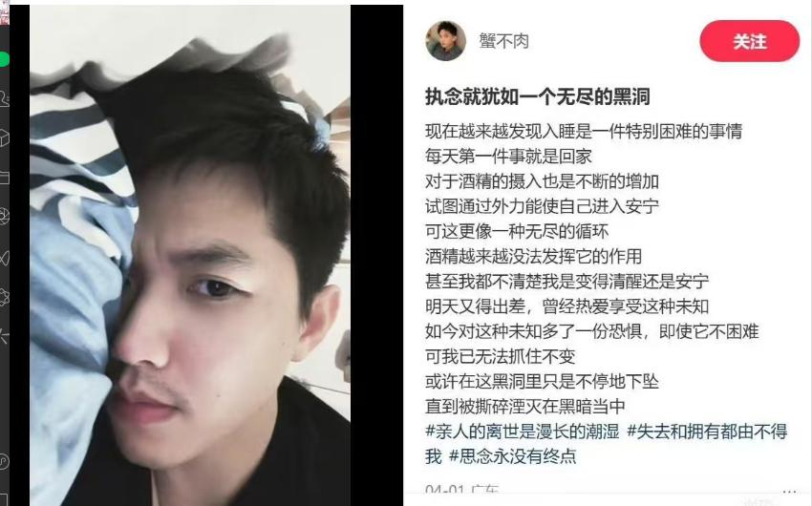
Task: Open hashtag #思念永没有终点
Action: pyautogui.click(x=512, y=455)
